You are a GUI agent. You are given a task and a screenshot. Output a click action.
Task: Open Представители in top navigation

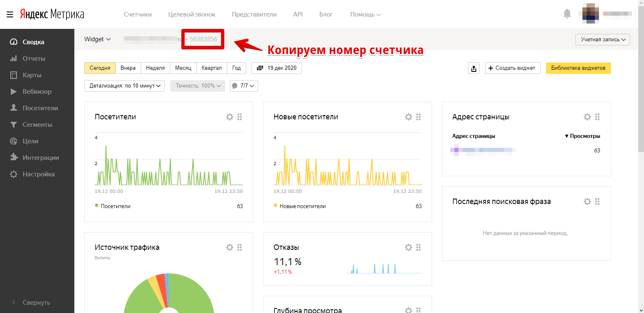pos(254,14)
